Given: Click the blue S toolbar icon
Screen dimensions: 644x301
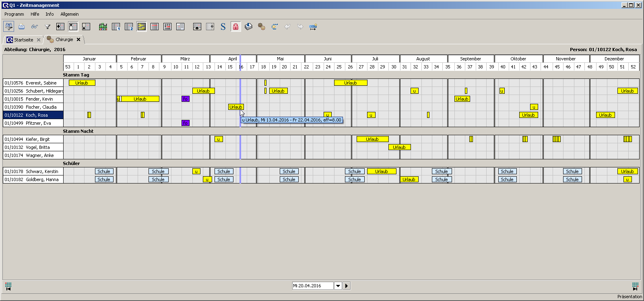Looking at the screenshot, I should click(x=223, y=27).
